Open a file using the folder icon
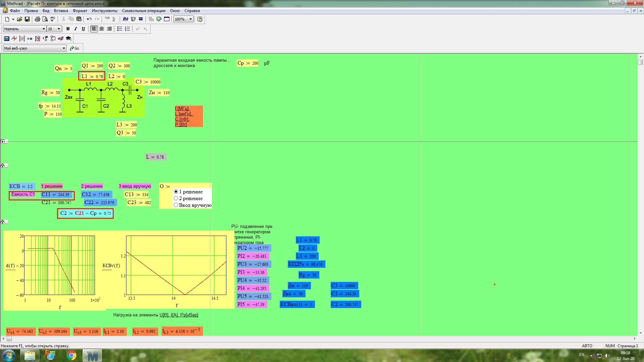This screenshot has height=362, width=644. [19, 19]
